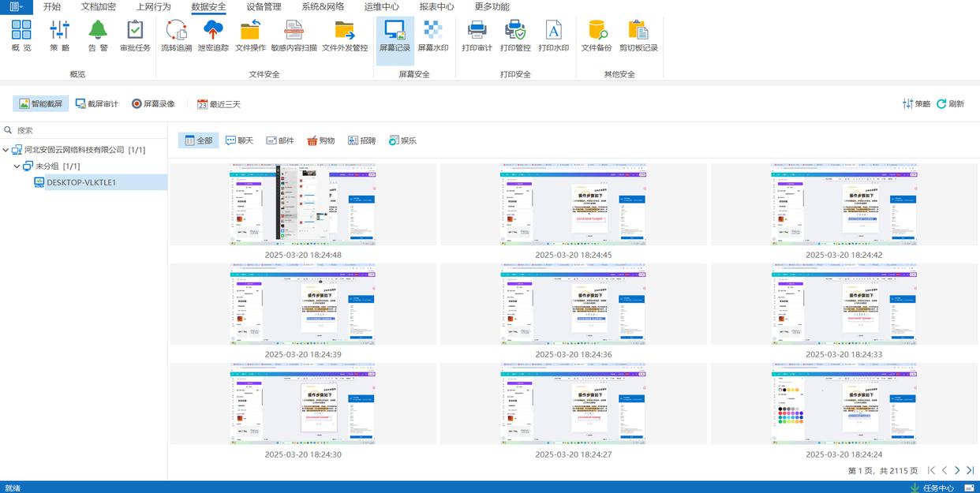Image resolution: width=980 pixels, height=493 pixels.
Task: Collapse the 河北安固云网络科技有限公司 tree node
Action: pyautogui.click(x=6, y=150)
